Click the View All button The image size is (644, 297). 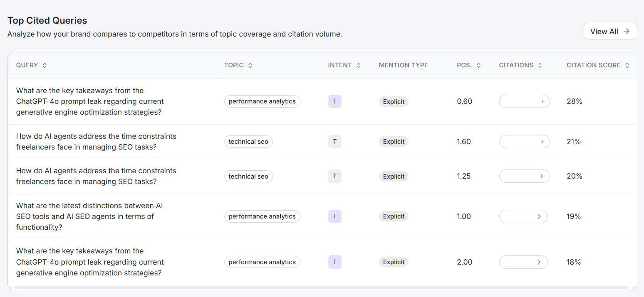(x=610, y=31)
